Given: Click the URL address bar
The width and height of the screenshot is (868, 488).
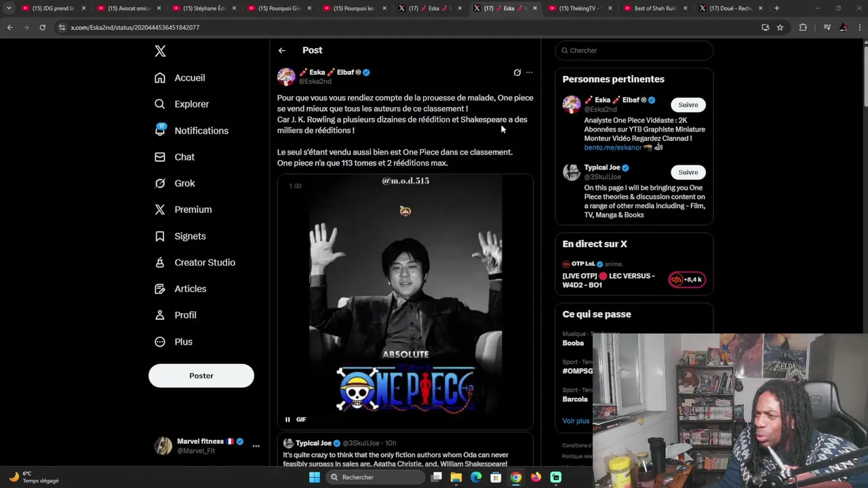Looking at the screenshot, I should (407, 27).
